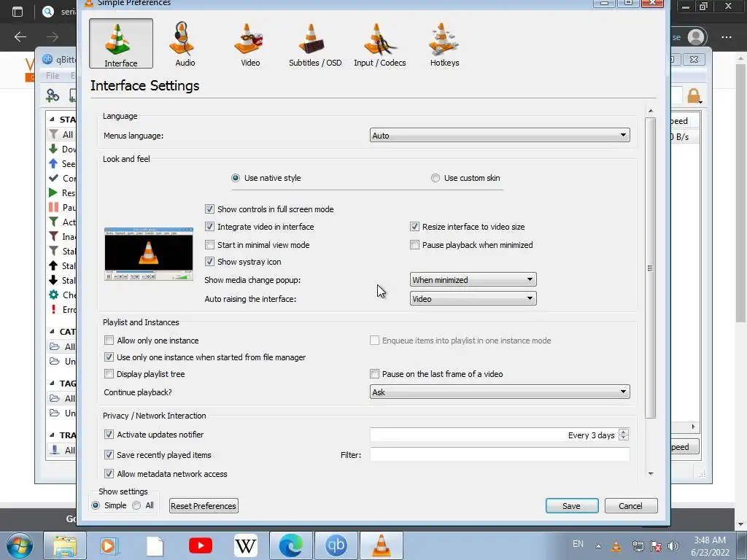Screen dimensions: 747x560
Task: Collapse the TRACKERS section in qBittorrent
Action: tap(52, 435)
